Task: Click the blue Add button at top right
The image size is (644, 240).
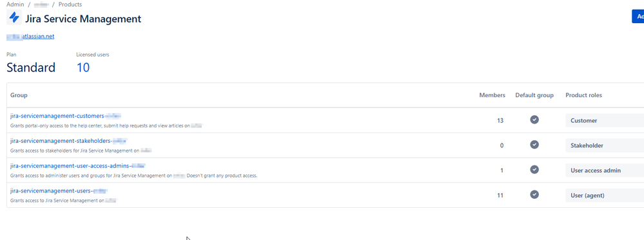Action: 638,17
